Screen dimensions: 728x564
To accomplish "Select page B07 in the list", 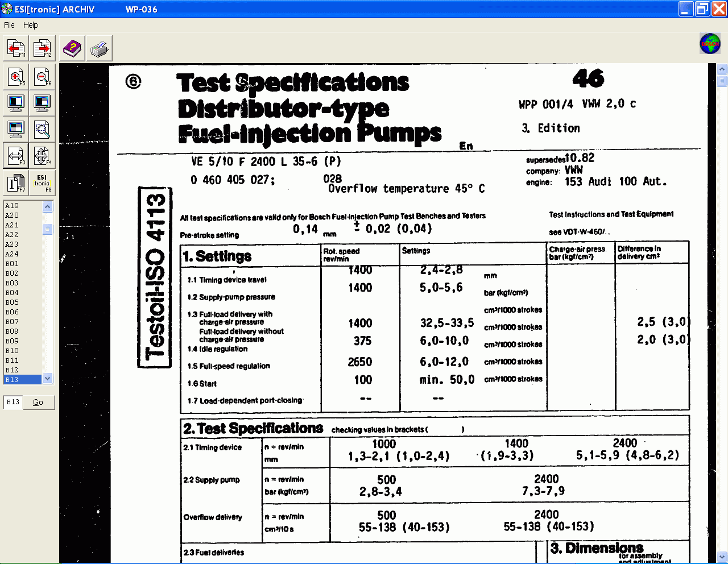I will click(x=23, y=322).
